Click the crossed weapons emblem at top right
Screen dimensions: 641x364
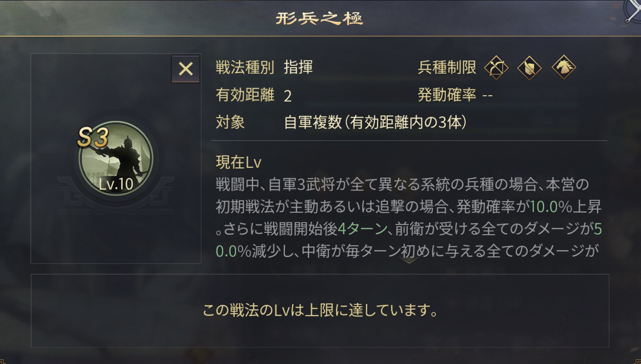[x=634, y=11]
